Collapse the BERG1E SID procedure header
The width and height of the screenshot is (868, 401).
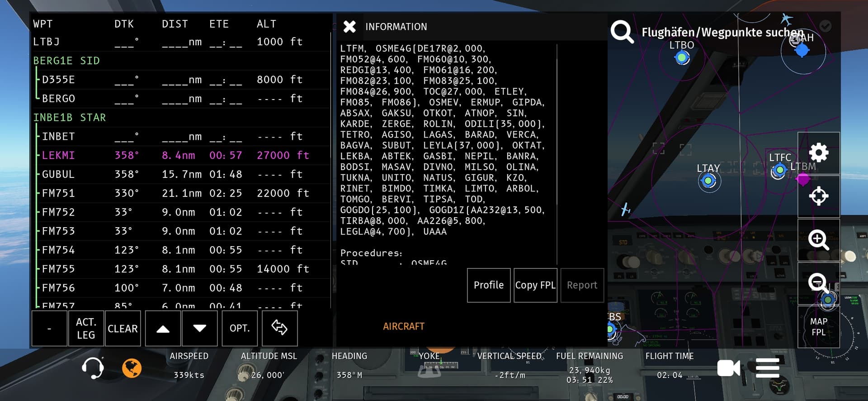[x=66, y=61]
